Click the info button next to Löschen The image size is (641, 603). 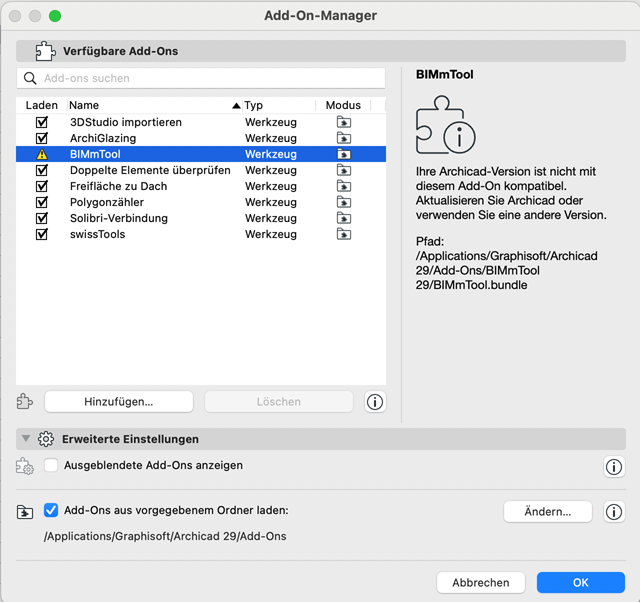tap(375, 402)
